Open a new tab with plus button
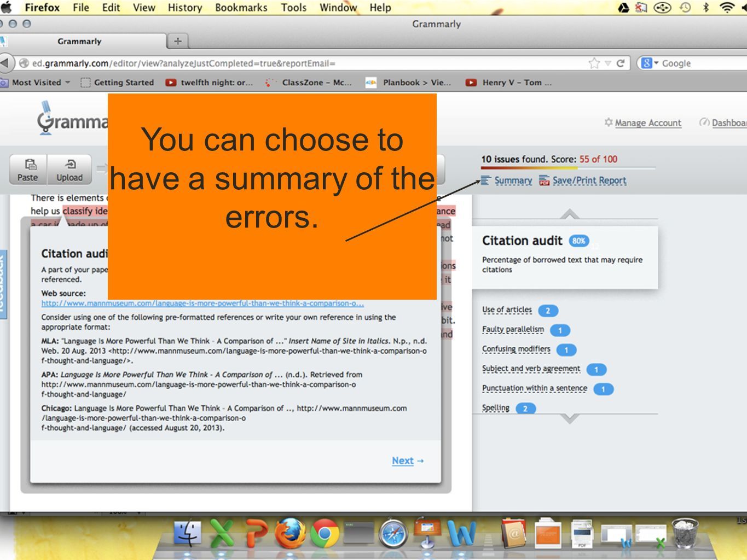The width and height of the screenshot is (747, 560). (x=177, y=41)
